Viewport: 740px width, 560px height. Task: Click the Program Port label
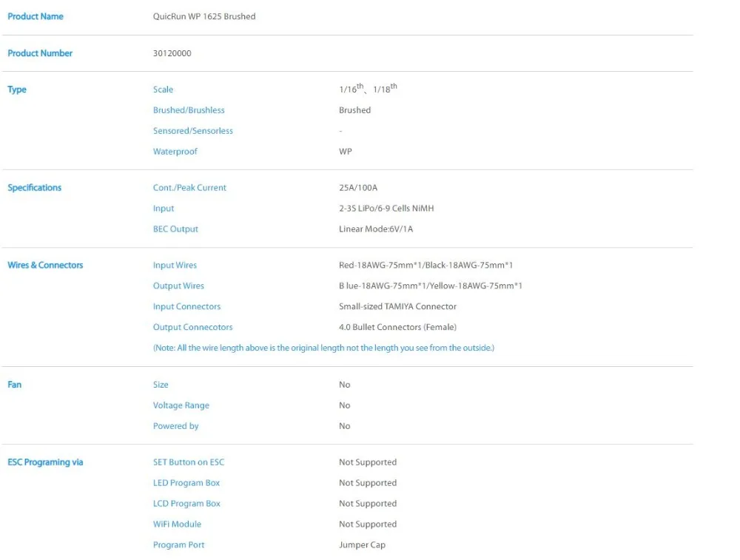pos(179,545)
